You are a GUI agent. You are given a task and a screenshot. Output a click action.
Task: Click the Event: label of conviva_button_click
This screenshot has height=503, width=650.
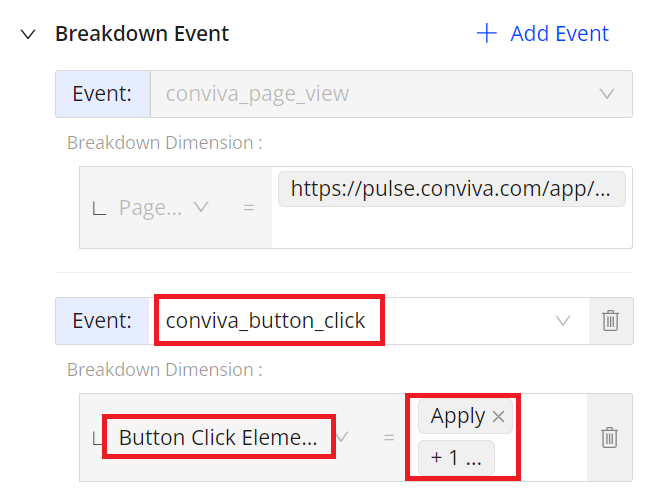(x=102, y=321)
